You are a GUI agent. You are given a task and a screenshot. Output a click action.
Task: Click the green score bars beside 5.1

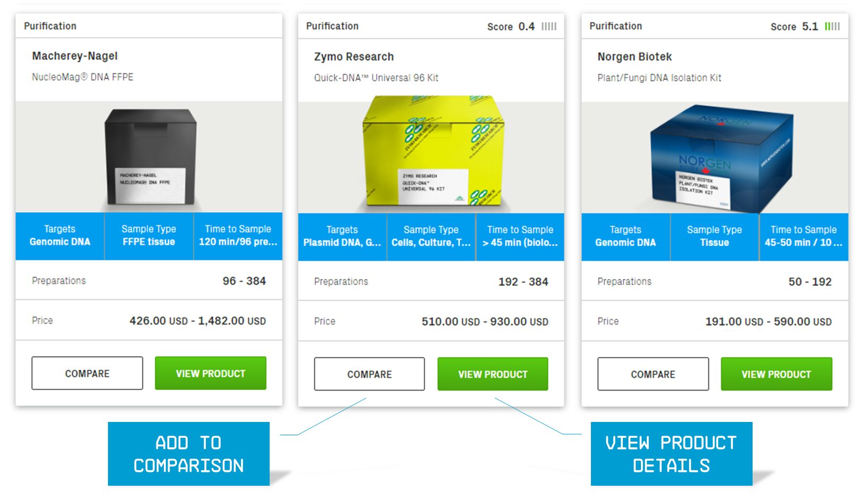pyautogui.click(x=832, y=27)
